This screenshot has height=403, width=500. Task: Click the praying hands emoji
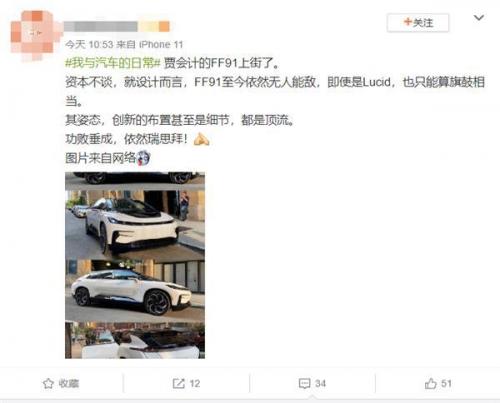click(202, 139)
